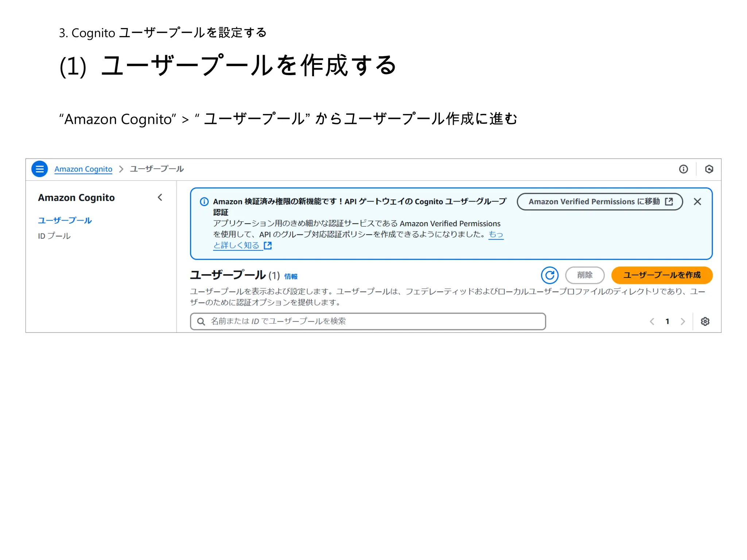This screenshot has width=747, height=560.
Task: Open the hamburger navigation menu icon
Action: coord(39,169)
